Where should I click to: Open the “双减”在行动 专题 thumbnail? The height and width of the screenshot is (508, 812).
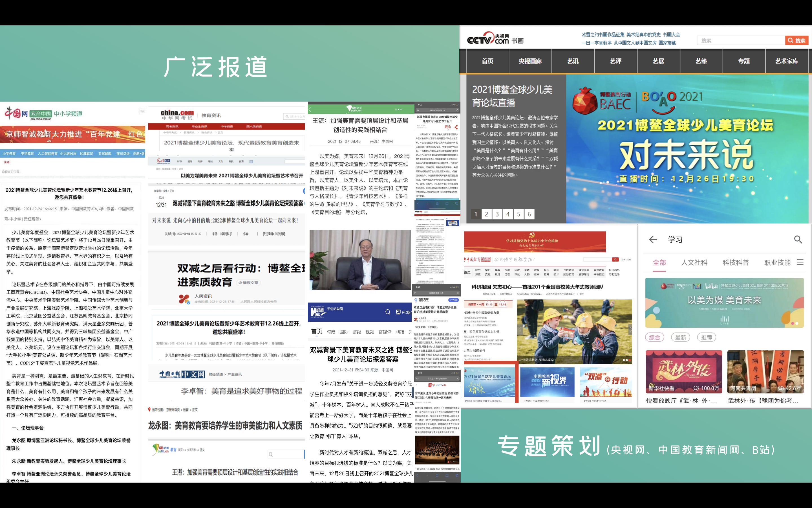coord(606,382)
